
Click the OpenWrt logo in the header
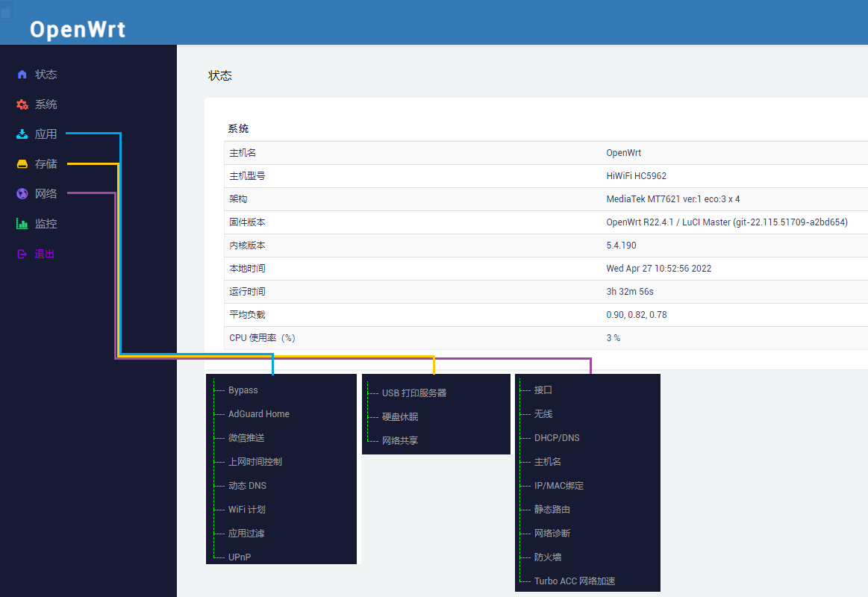77,29
